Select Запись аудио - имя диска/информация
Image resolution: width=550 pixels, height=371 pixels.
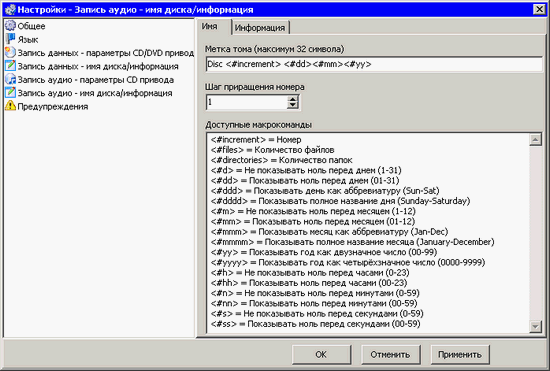[x=95, y=93]
